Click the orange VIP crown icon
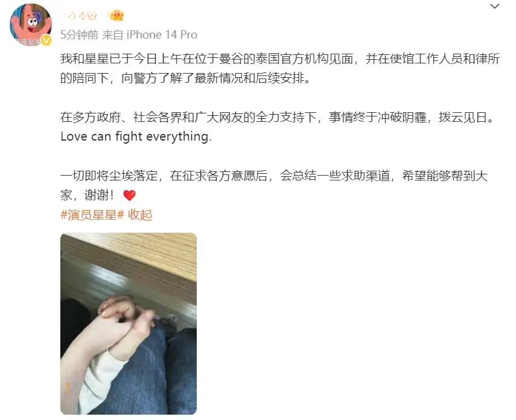 coord(115,16)
